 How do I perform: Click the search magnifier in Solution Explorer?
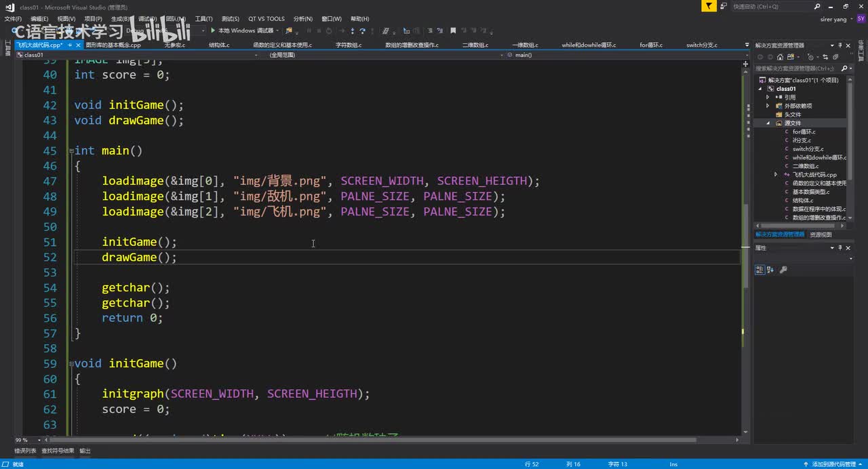click(x=844, y=68)
